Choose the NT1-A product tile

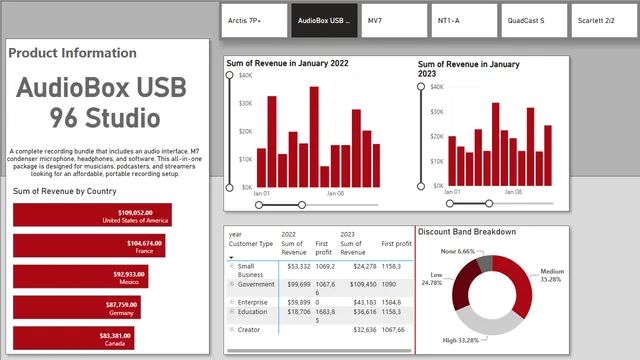tap(464, 21)
